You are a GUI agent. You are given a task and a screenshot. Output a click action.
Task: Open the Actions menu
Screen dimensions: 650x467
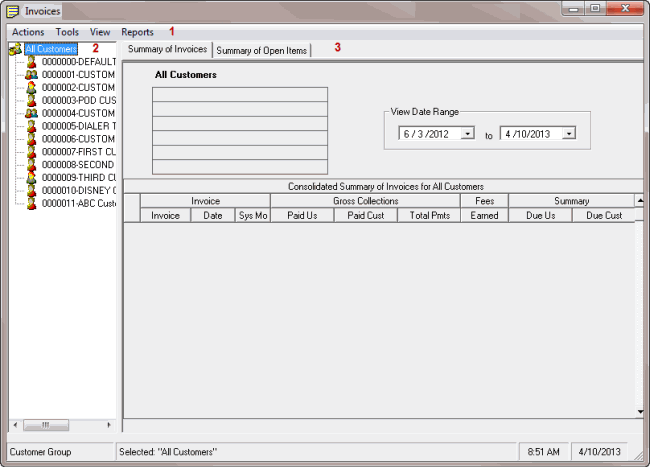[28, 32]
